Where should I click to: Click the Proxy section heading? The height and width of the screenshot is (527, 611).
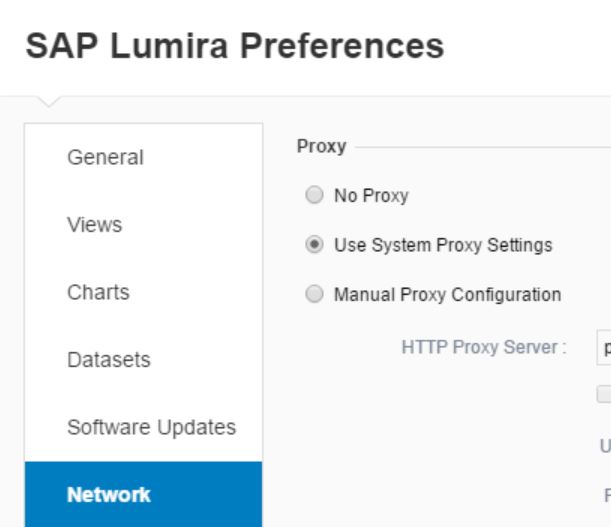point(321,147)
